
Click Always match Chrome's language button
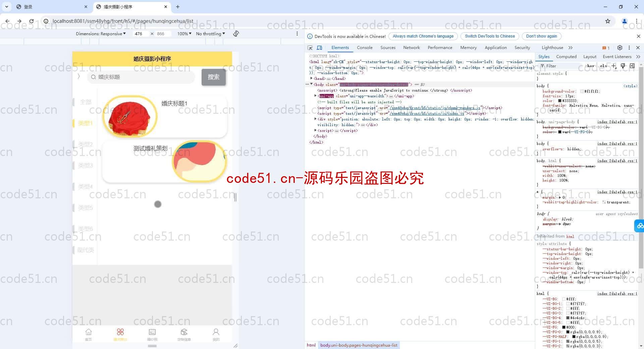pos(423,36)
